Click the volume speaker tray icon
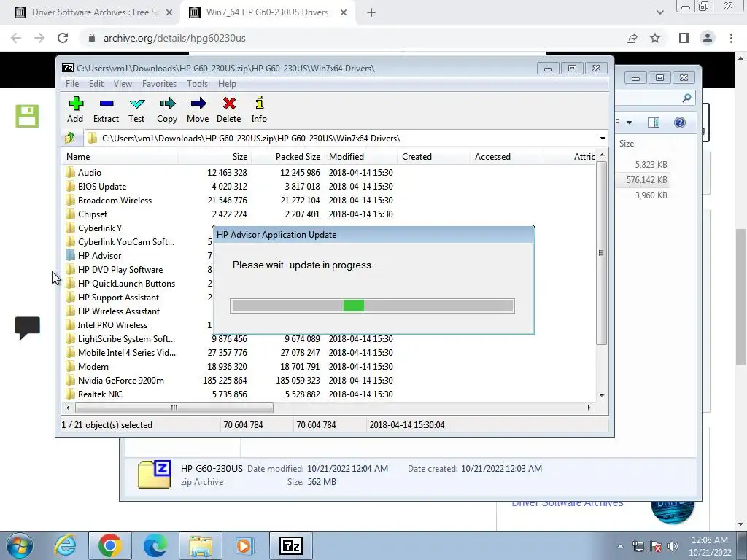The width and height of the screenshot is (747, 560). 673,546
